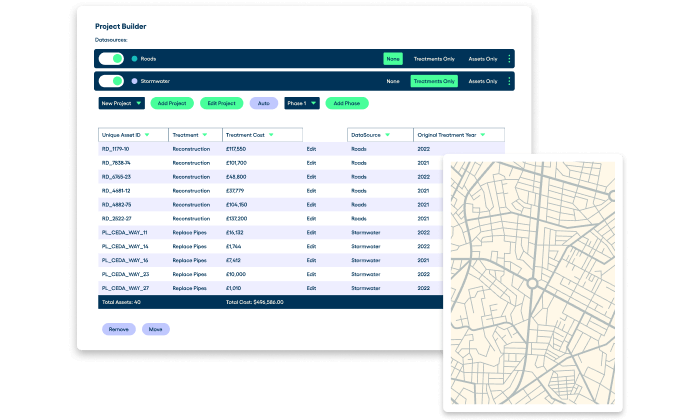700x420 pixels.
Task: Toggle the Stormwater datasource switch
Action: point(111,81)
